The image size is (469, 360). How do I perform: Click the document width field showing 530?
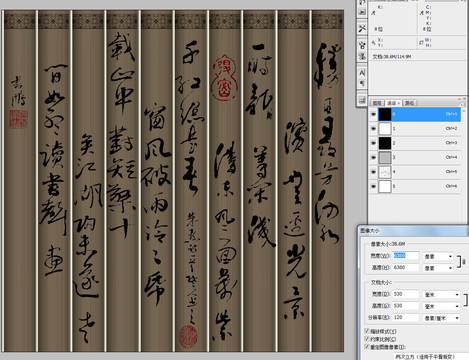point(406,294)
